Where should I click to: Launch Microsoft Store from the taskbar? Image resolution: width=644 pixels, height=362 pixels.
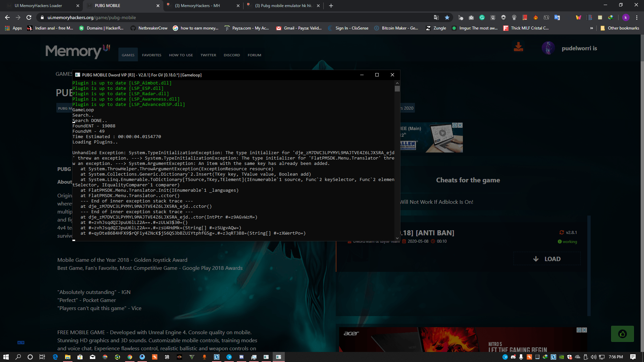pos(80,357)
